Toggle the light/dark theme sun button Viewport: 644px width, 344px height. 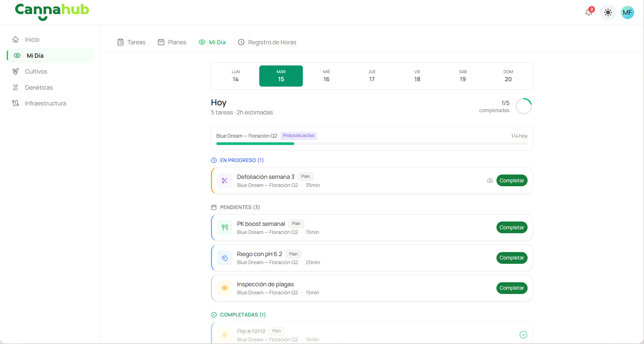[608, 13]
